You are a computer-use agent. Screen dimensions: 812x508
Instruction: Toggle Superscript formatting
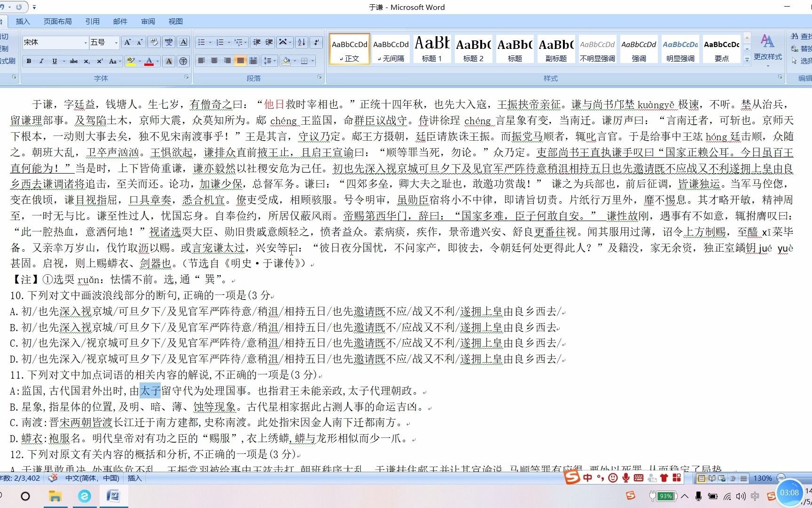tap(99, 61)
